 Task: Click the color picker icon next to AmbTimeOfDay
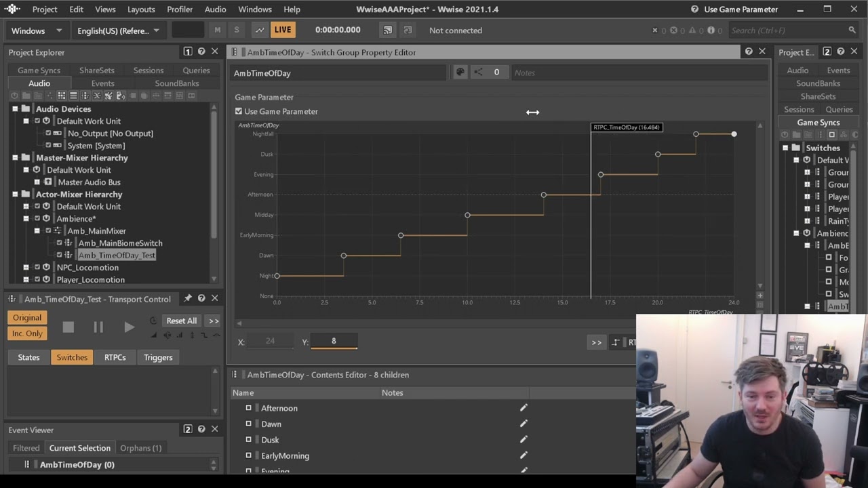(460, 73)
